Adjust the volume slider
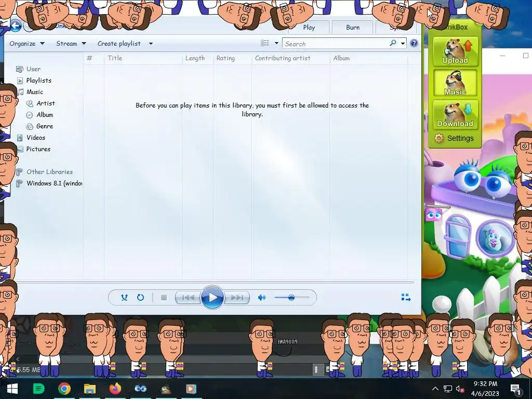532x399 pixels. (292, 298)
